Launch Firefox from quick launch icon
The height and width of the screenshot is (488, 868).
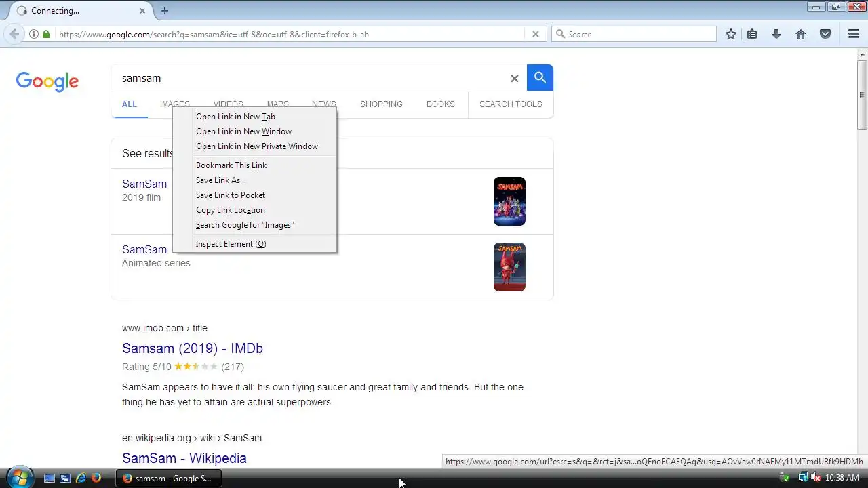pos(96,478)
